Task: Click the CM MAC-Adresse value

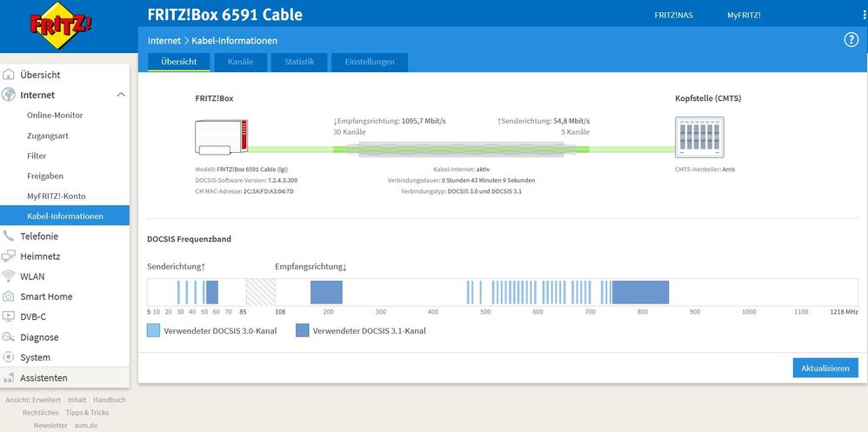Action: click(269, 191)
